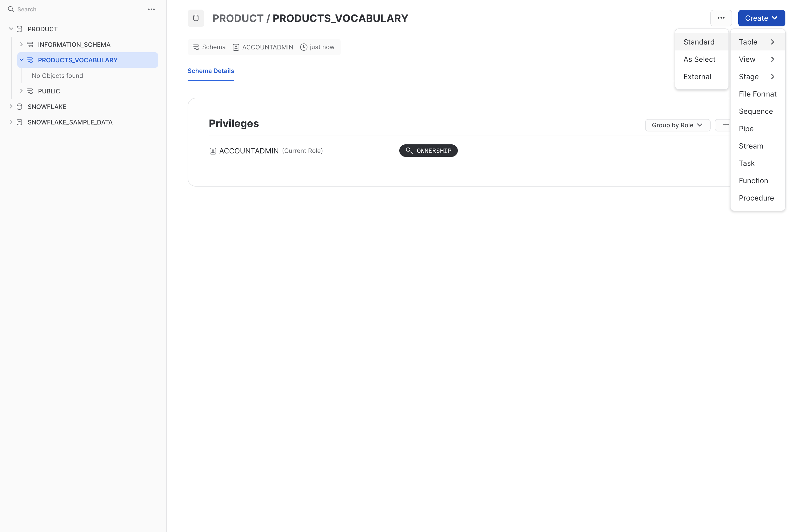803x532 pixels.
Task: Select the As Select table option
Action: point(699,59)
